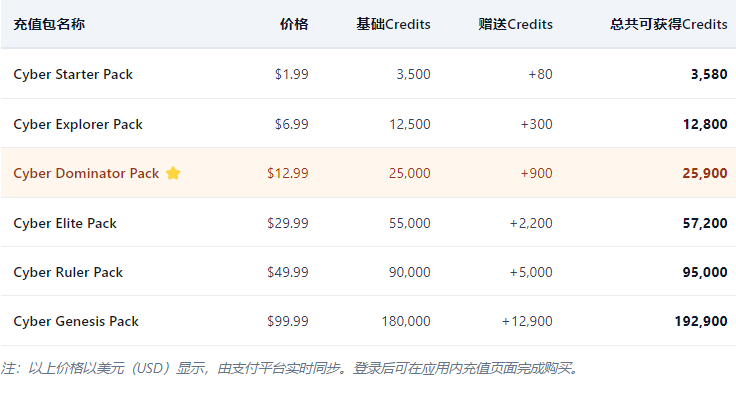Select the Cyber Ruler Pack name

[x=68, y=272]
